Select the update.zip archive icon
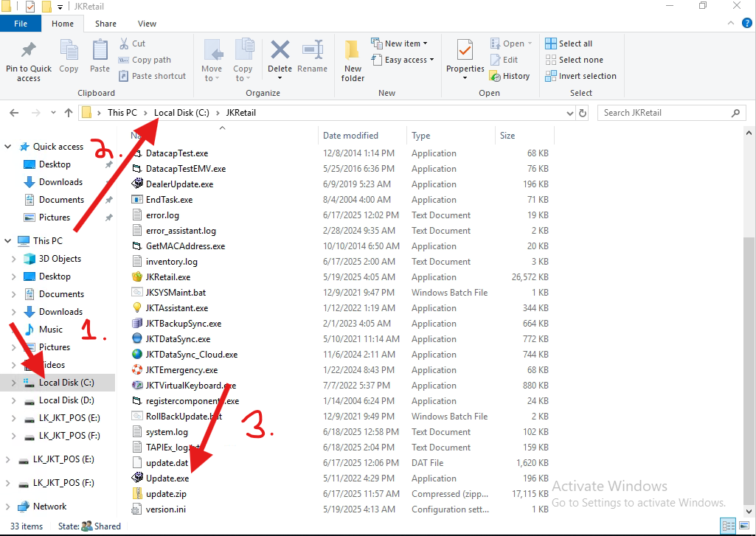 (137, 494)
